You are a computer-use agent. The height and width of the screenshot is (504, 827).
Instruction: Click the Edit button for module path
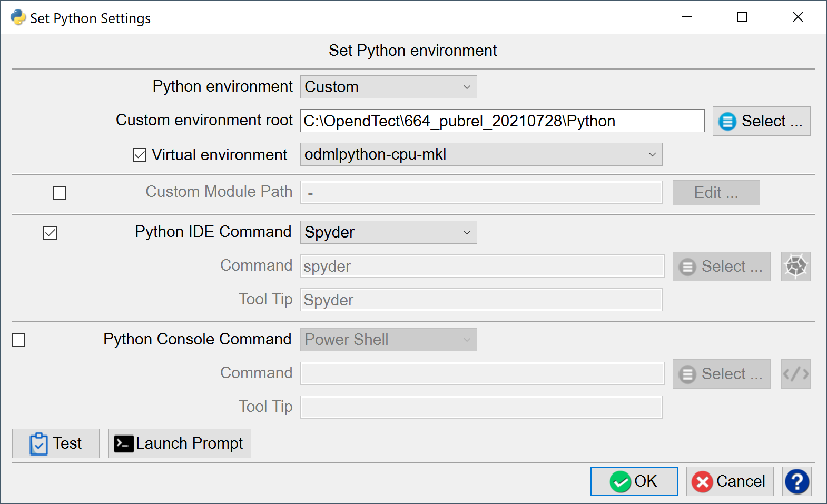[x=716, y=193]
